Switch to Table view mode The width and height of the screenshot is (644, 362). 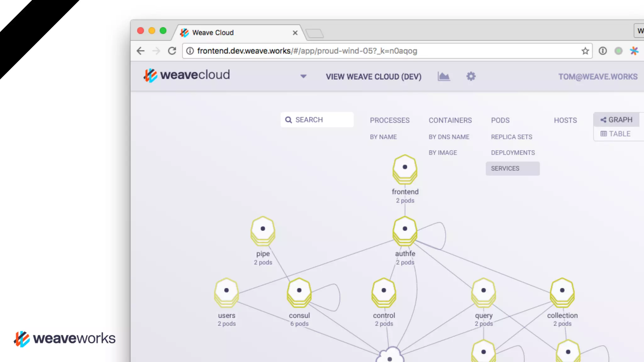(x=616, y=134)
